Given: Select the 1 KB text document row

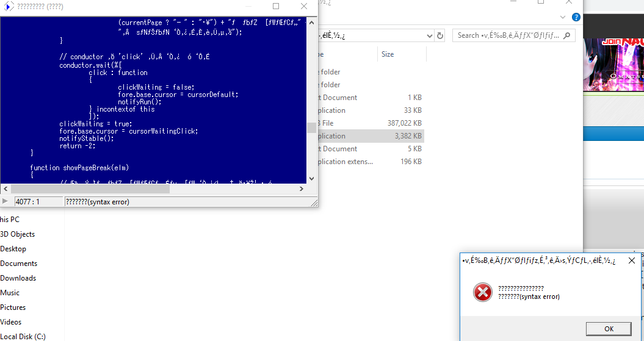Looking at the screenshot, I should tap(371, 98).
